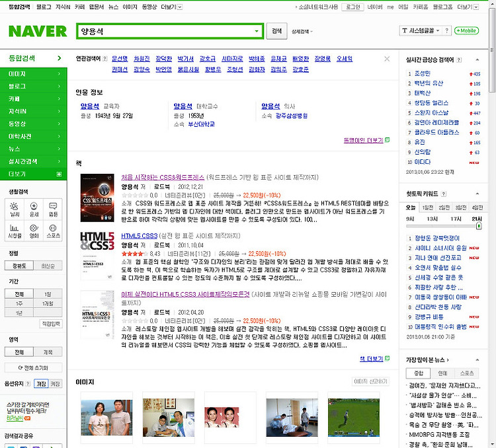Open the 동명이인 더보기 link
This screenshot has height=448, width=496.
coord(363,140)
